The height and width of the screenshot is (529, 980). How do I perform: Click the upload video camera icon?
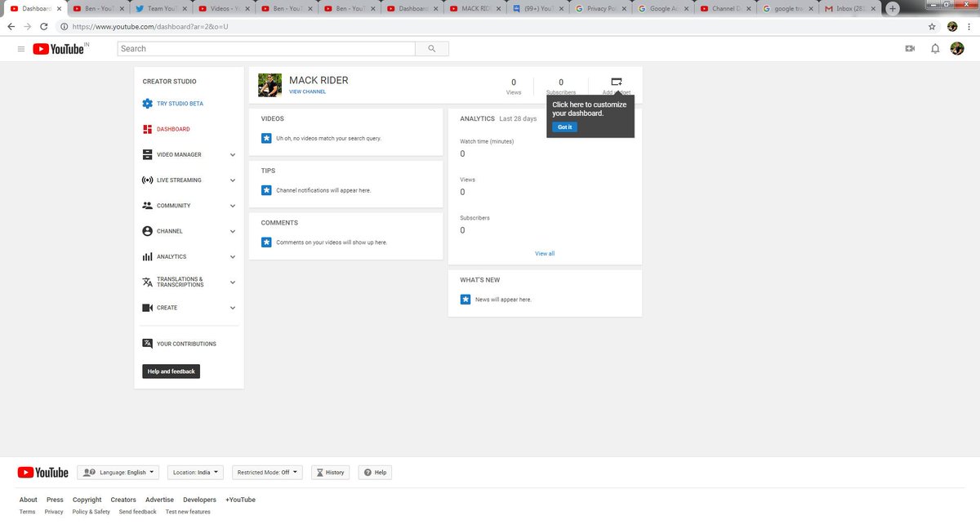[x=910, y=49]
